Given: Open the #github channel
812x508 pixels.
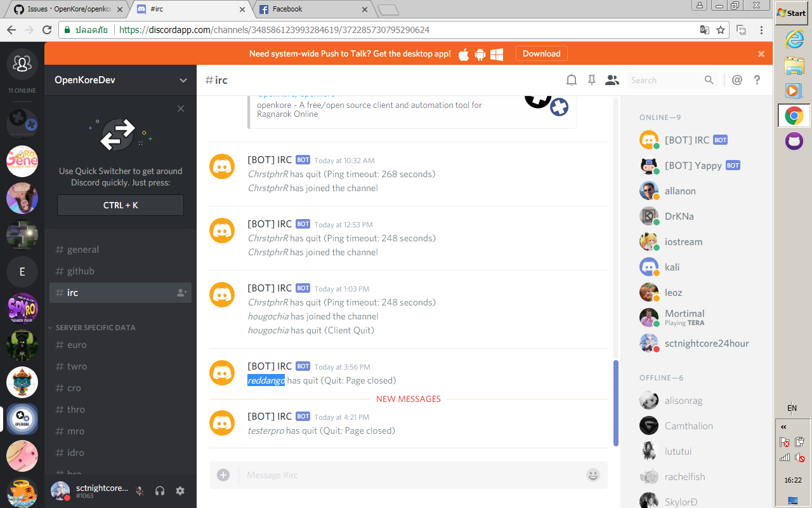Looking at the screenshot, I should pyautogui.click(x=121, y=271).
